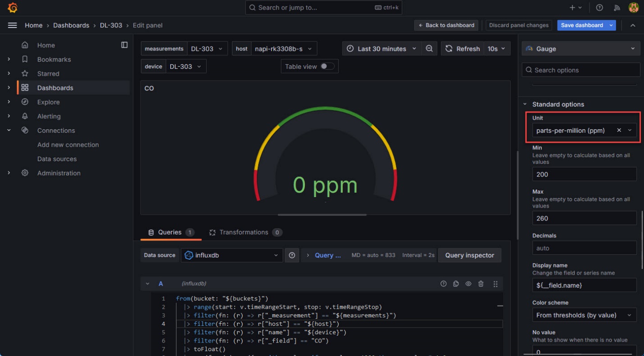
Task: Duplicate query A using the copy icon
Action: 456,284
